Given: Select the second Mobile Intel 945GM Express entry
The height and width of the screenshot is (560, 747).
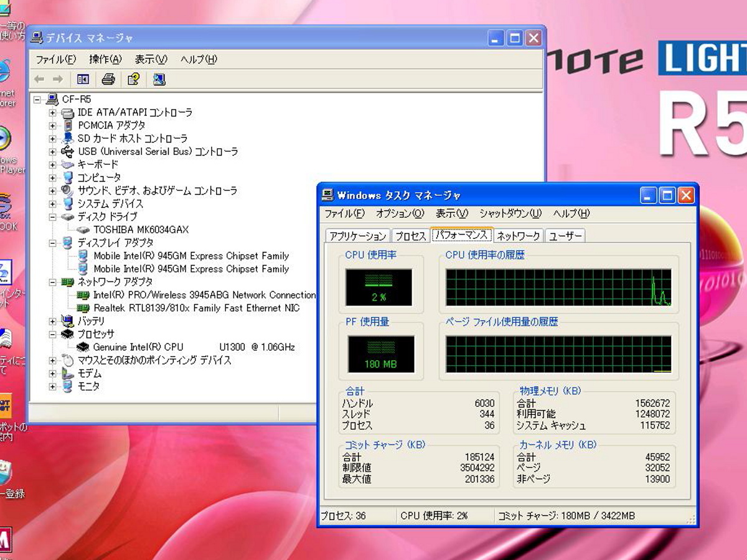Looking at the screenshot, I should 191,269.
